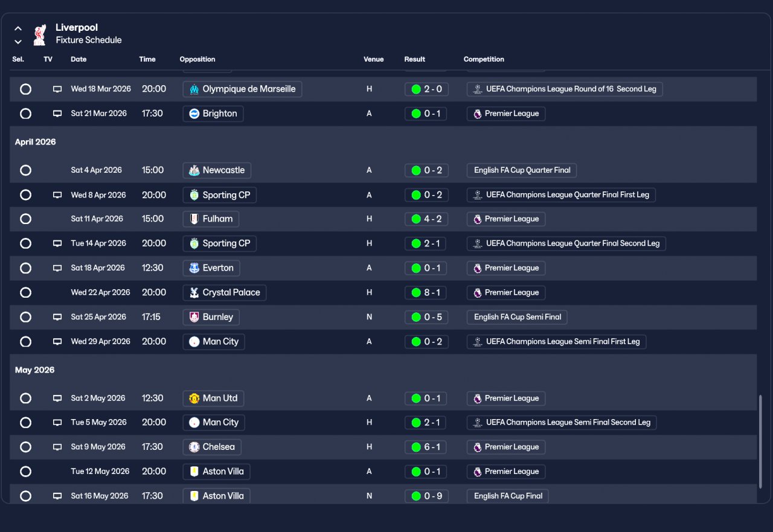This screenshot has width=773, height=532.
Task: Open the Newcastle opposition link
Action: (217, 170)
